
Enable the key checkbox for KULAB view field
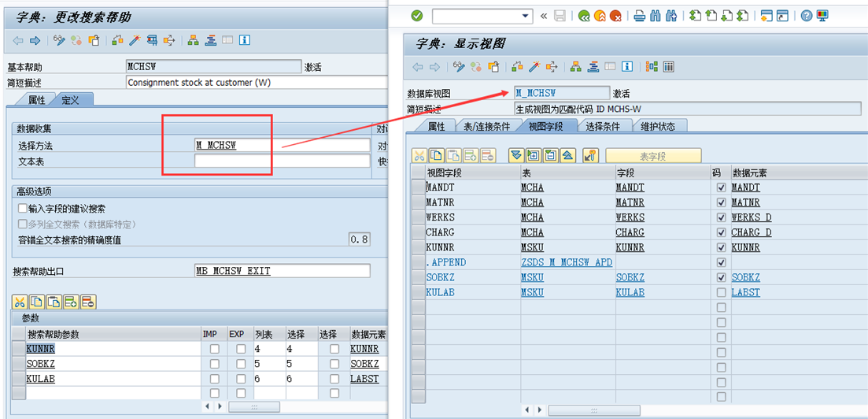[721, 292]
